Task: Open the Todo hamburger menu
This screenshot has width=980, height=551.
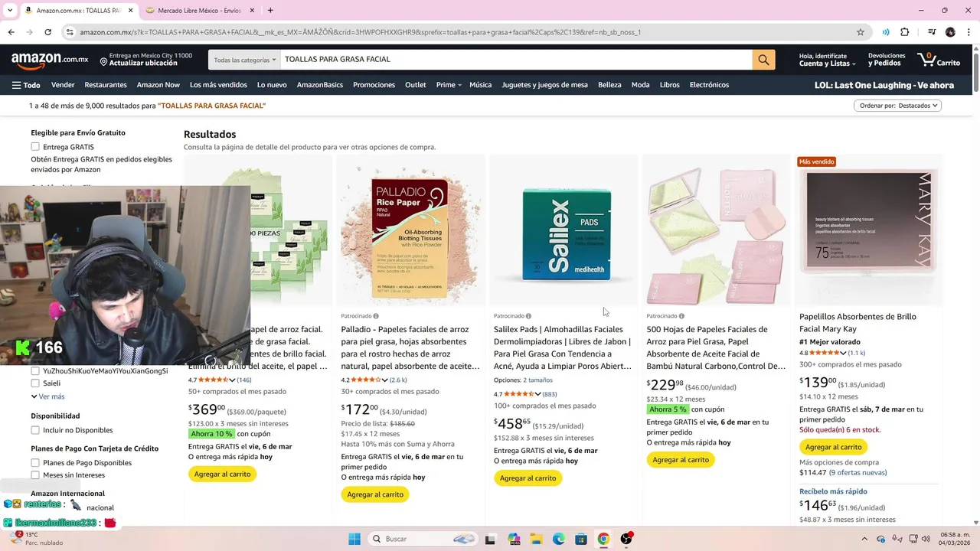Action: [26, 85]
